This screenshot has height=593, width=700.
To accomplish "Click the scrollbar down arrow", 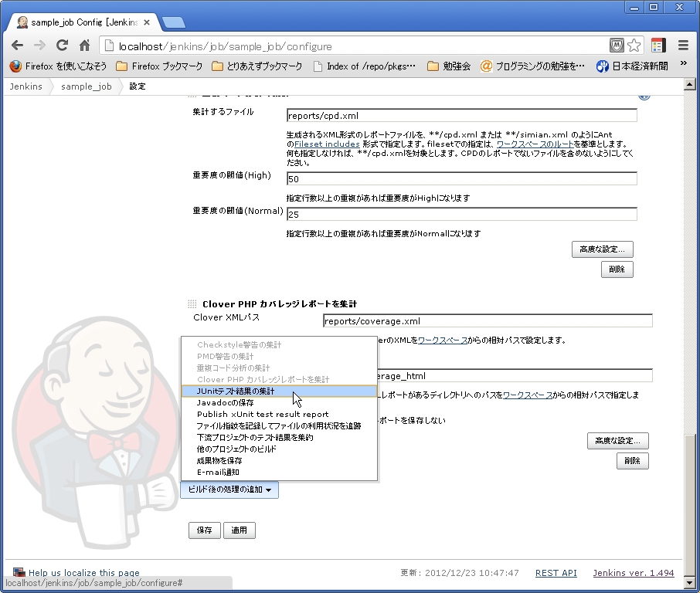I will click(x=690, y=583).
